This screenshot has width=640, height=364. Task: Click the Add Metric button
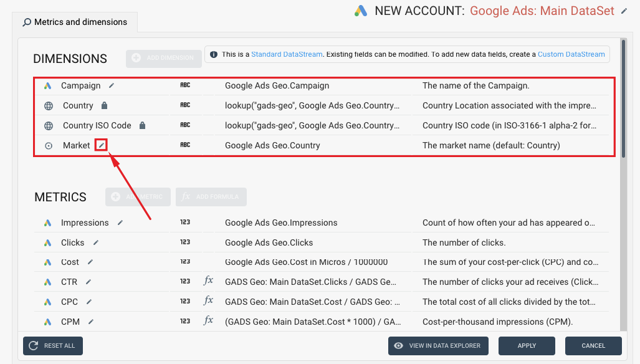pyautogui.click(x=138, y=197)
